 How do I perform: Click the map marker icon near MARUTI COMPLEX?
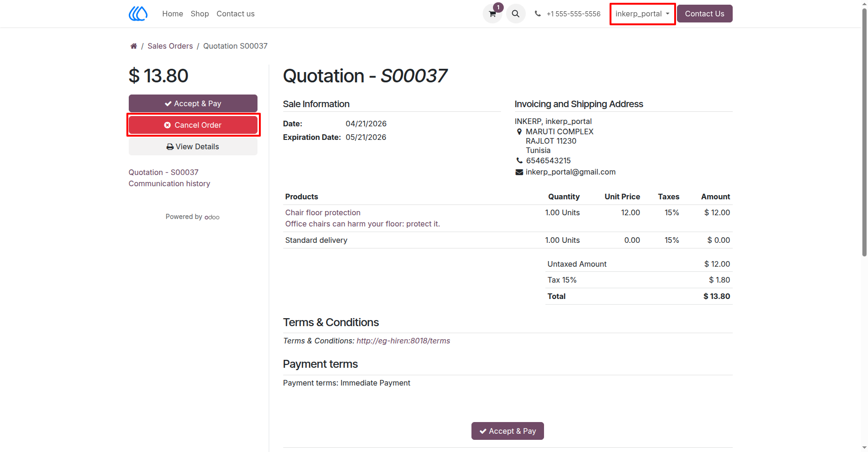(x=519, y=131)
